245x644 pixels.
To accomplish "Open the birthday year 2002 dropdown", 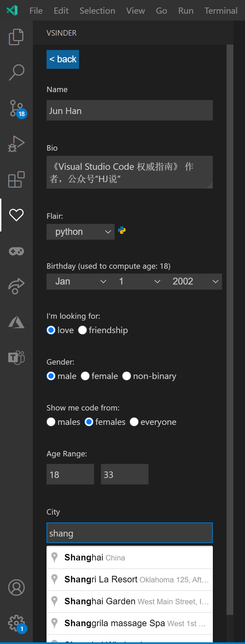I will coord(195,281).
